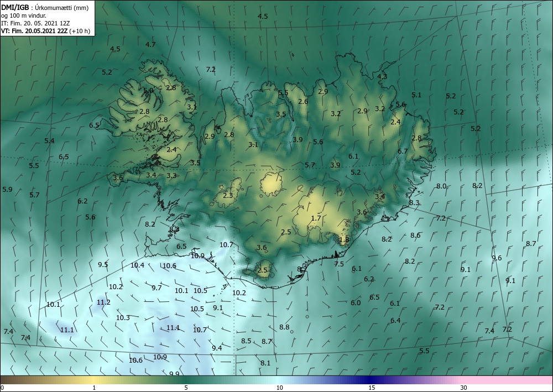The width and height of the screenshot is (553, 392).
Task: Click the valid time 'VT: Fim. 20.05.2021 22Z'
Action: (34, 31)
